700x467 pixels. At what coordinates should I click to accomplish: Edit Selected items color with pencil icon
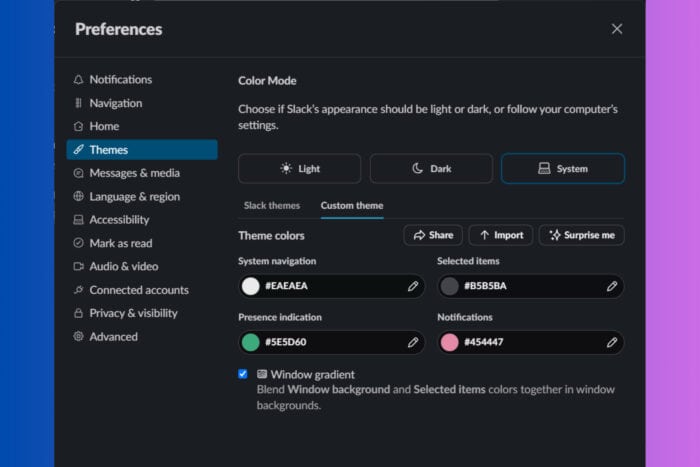[x=612, y=286]
